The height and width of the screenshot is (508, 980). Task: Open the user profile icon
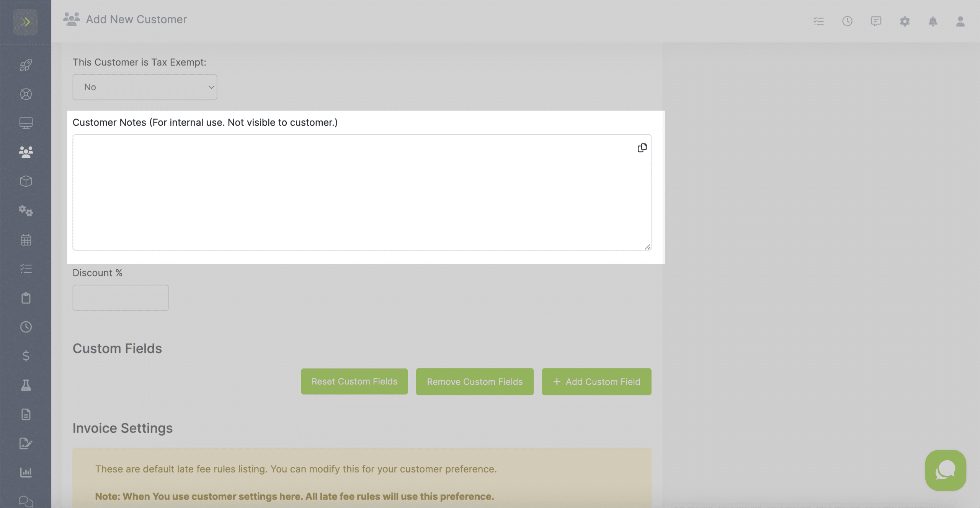pyautogui.click(x=960, y=21)
